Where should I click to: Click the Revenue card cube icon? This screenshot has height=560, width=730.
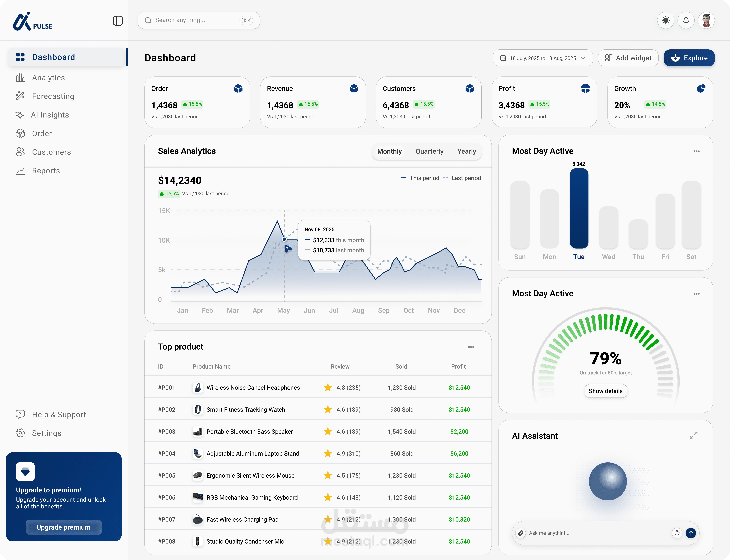point(354,88)
